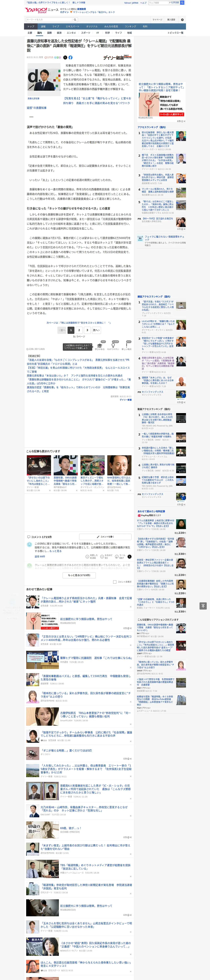
Task: Click the search magnifier next to keyword field
Action: click(x=75, y=19)
